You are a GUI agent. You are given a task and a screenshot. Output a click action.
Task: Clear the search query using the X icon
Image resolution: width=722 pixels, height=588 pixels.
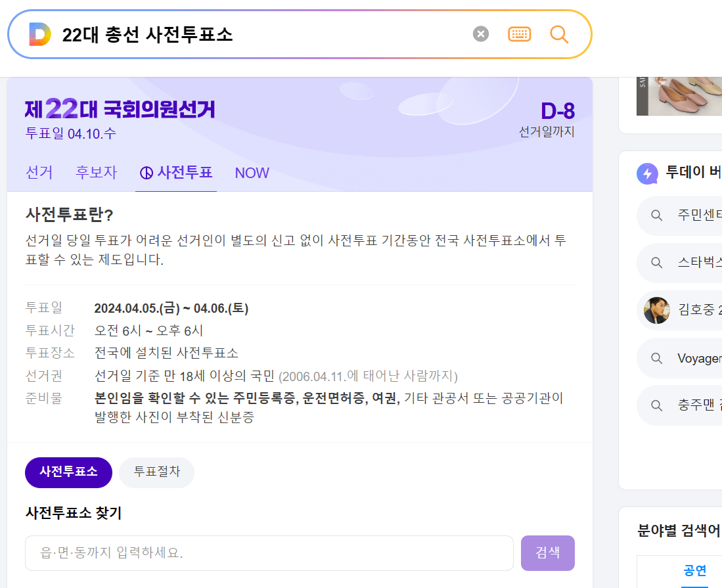coord(480,34)
